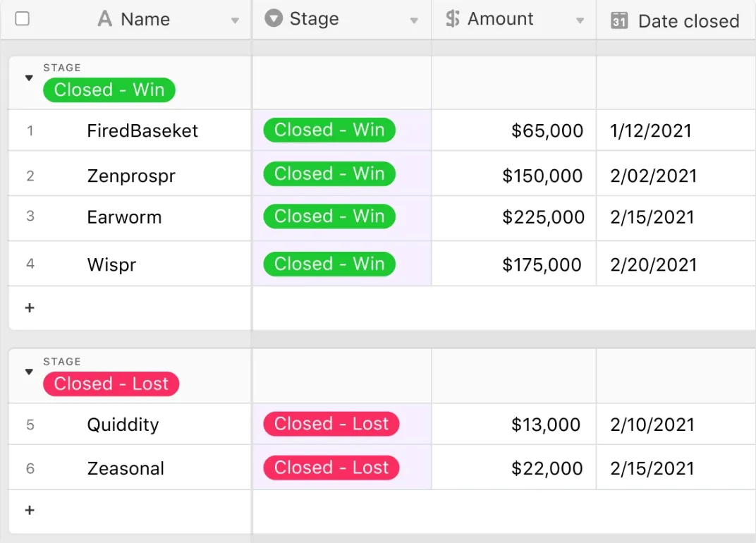Screen dimensions: 756x543
Task: Click the Stage tag in FiredBaseket row
Action: [x=329, y=130]
